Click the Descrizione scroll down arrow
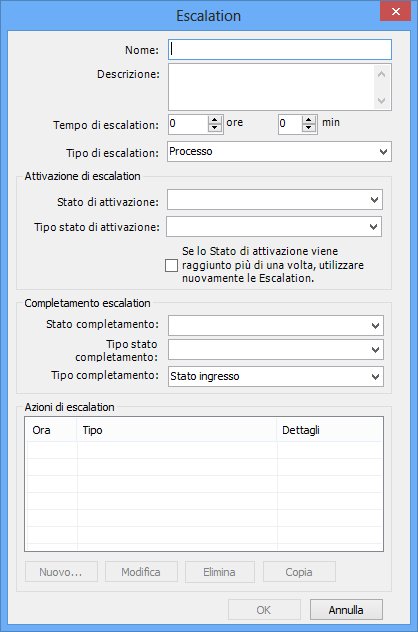The image size is (418, 632). (382, 100)
